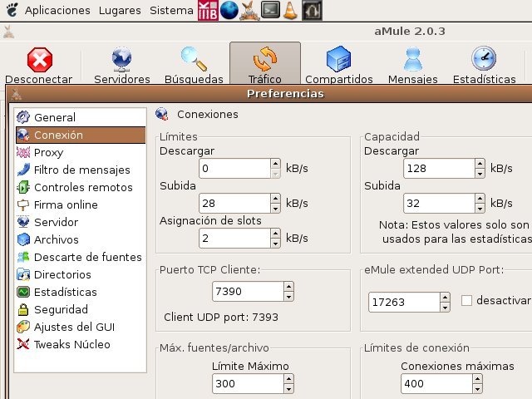Click the dark arch panel launcher icon

point(312,11)
